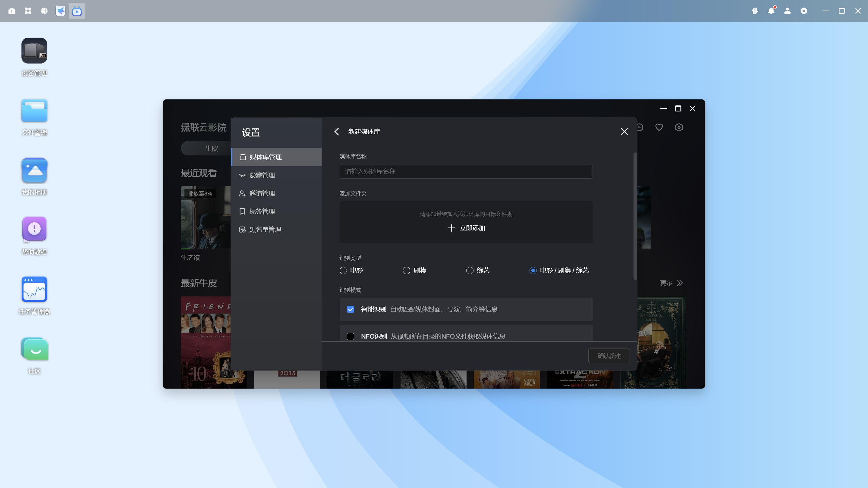Open the favorites heart icon in cinema window
Image resolution: width=868 pixels, height=488 pixels.
pos(659,127)
